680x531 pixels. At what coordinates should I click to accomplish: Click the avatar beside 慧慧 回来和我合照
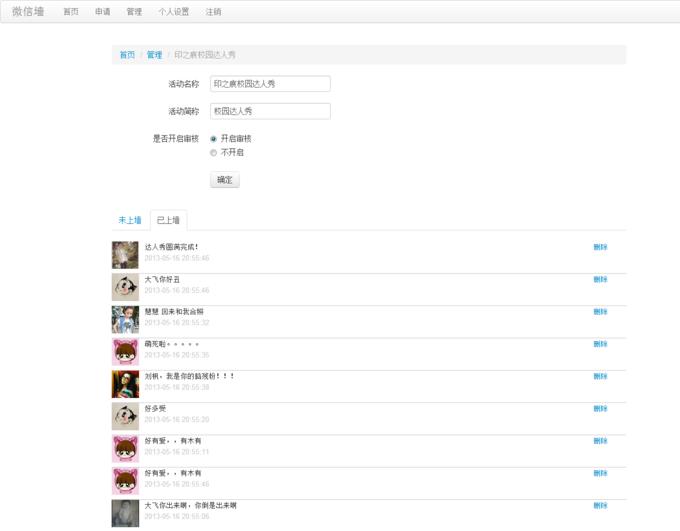(125, 320)
